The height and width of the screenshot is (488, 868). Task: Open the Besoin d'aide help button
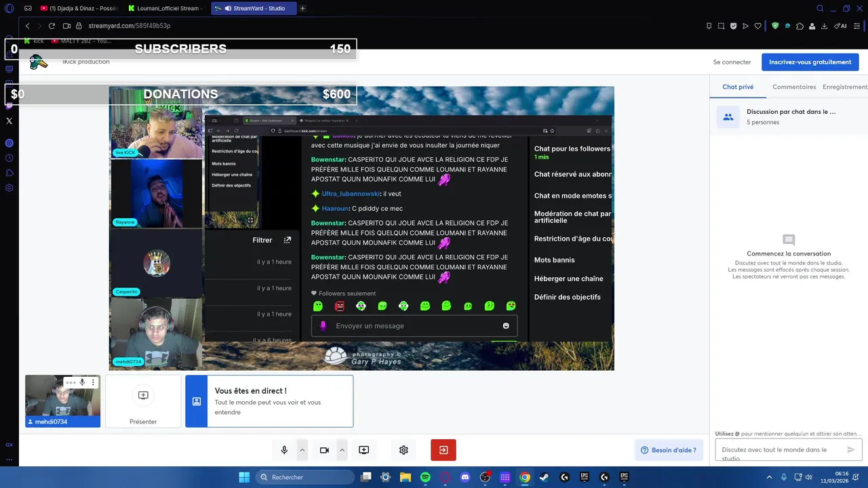pos(669,450)
